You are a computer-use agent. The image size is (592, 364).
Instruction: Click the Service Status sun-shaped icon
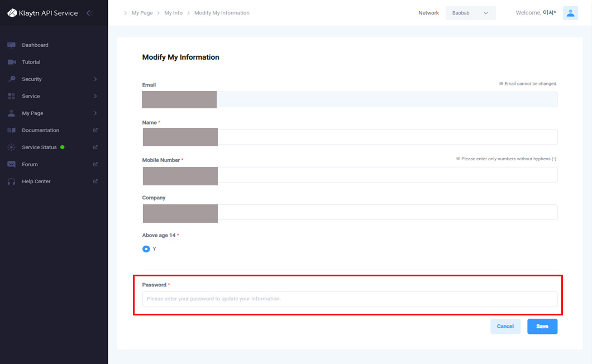tap(11, 147)
